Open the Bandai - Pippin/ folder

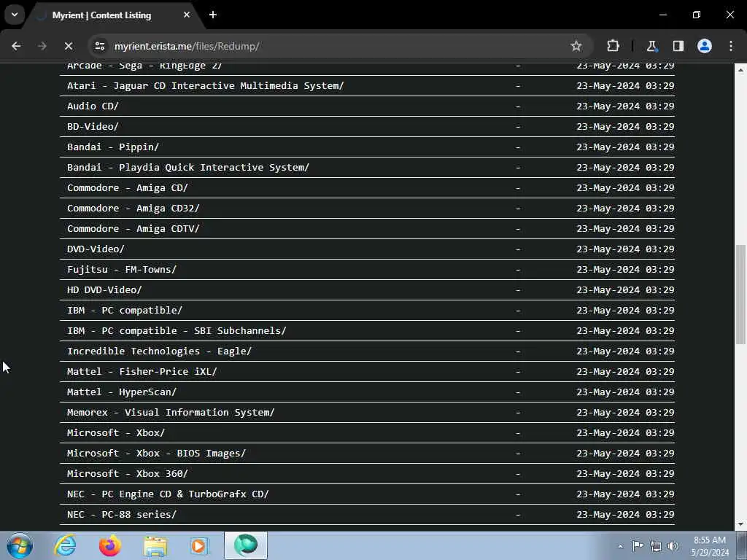pyautogui.click(x=113, y=147)
